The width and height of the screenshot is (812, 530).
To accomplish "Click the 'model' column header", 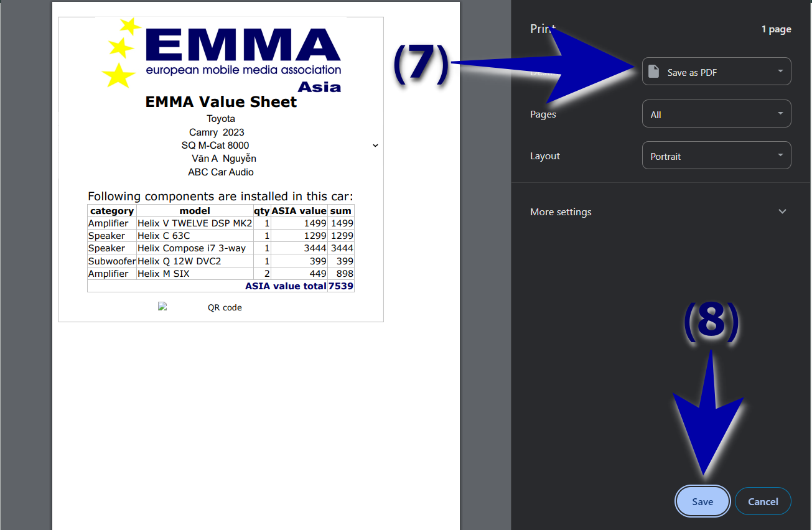I will tap(195, 211).
